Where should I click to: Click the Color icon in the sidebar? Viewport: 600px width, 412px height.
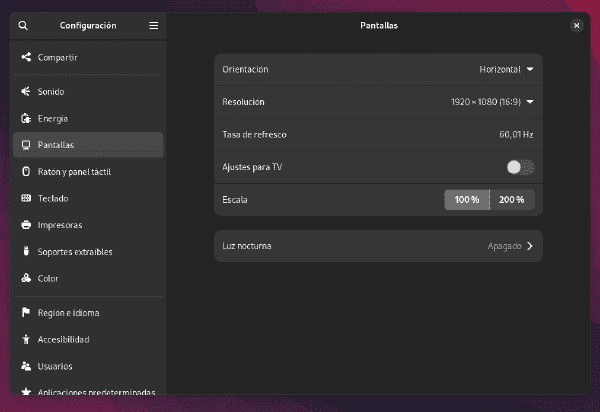click(x=26, y=278)
